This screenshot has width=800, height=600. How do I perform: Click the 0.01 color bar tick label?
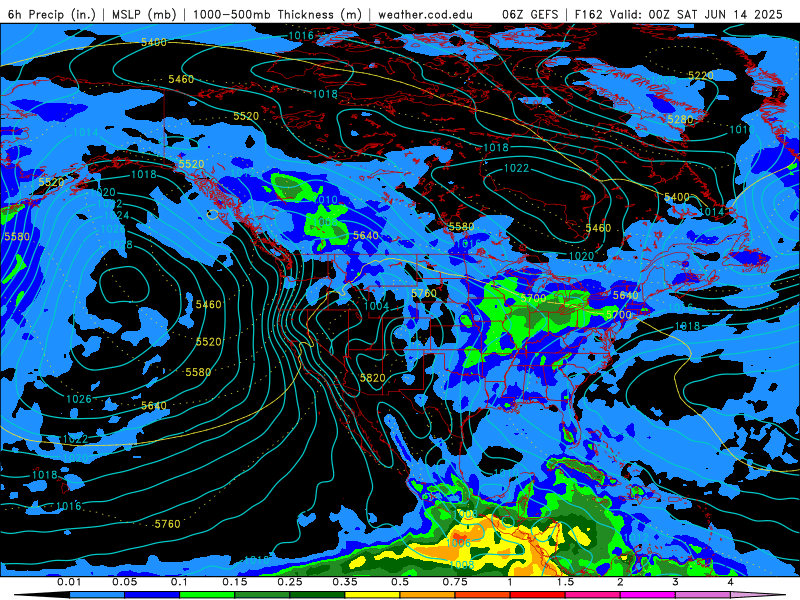coord(69,582)
